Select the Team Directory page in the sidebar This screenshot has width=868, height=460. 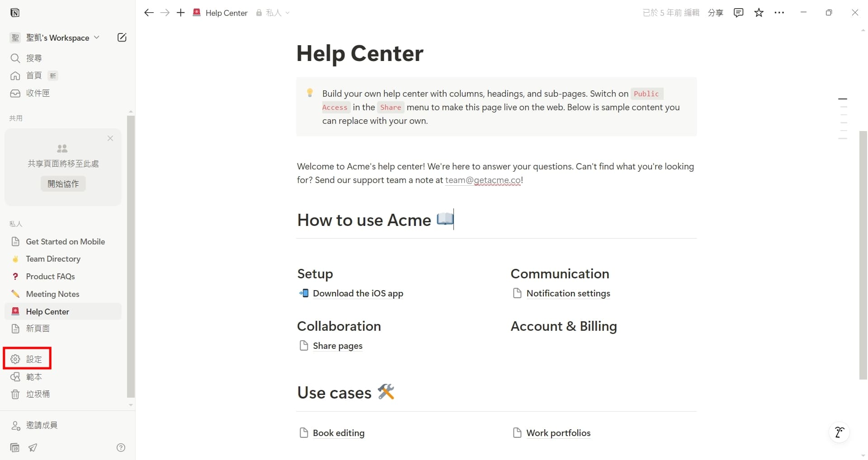pos(53,259)
